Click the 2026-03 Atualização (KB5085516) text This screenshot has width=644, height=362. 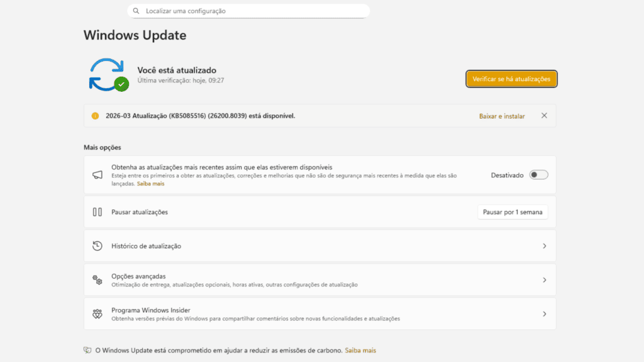coord(201,116)
